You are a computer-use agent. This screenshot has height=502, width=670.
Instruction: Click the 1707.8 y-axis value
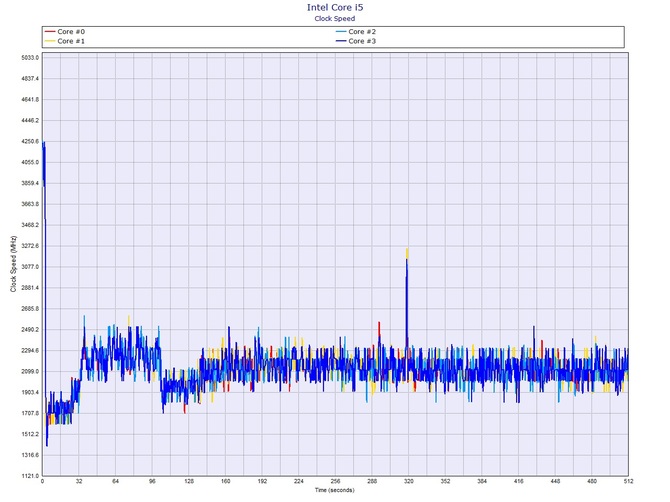30,414
